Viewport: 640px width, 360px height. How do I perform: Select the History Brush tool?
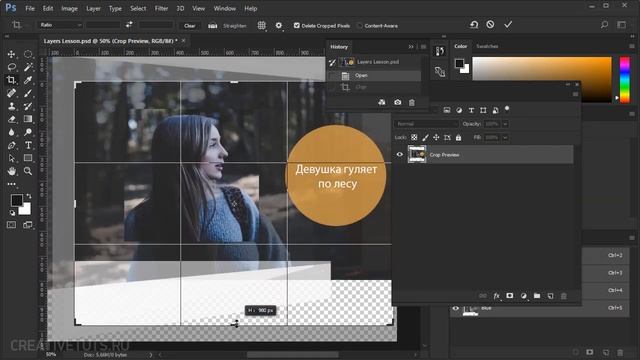28,106
